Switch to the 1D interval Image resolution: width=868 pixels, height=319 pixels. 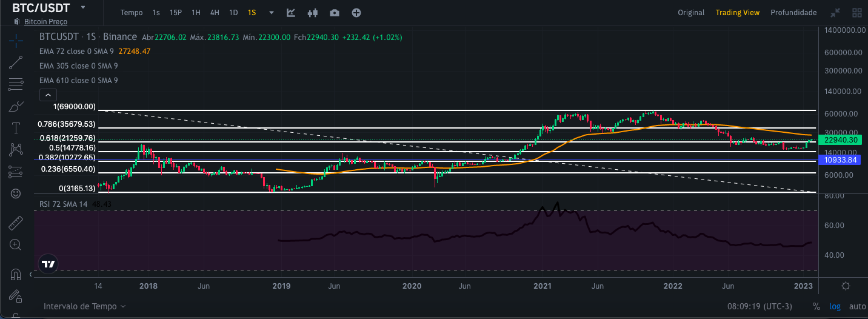click(233, 13)
